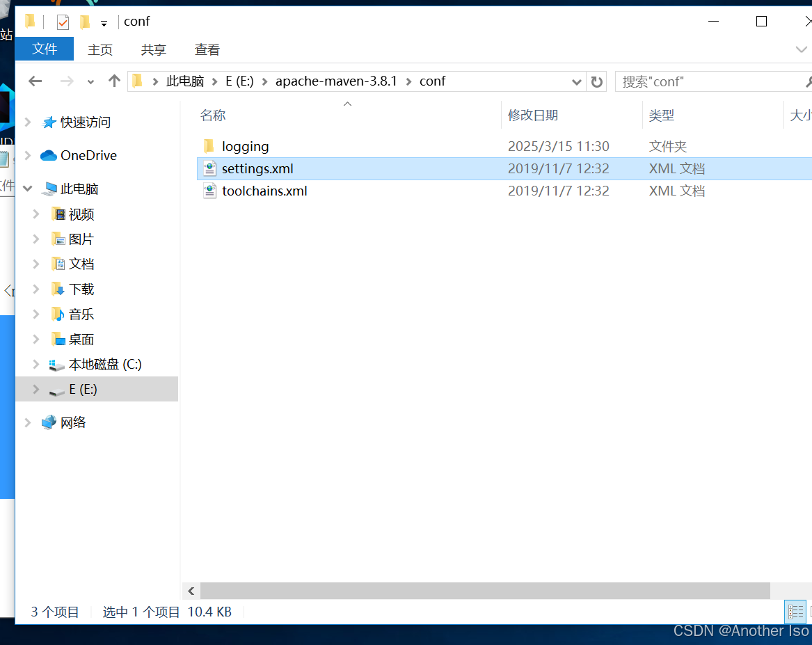The width and height of the screenshot is (812, 645).
Task: Sort by the 类型 column header
Action: [x=661, y=115]
